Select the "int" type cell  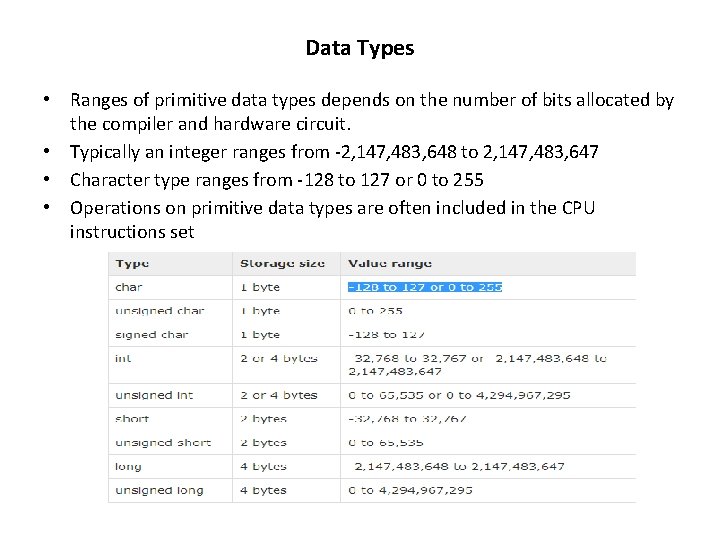point(123,358)
